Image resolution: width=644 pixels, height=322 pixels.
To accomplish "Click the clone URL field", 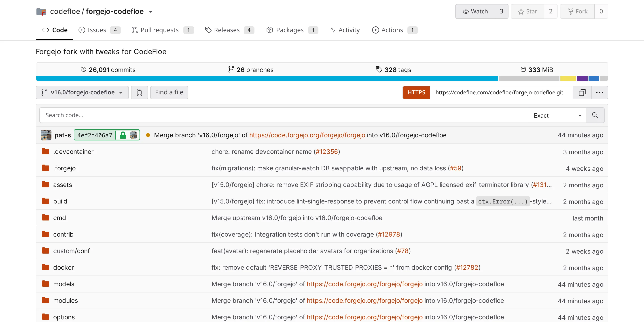I will (x=501, y=93).
